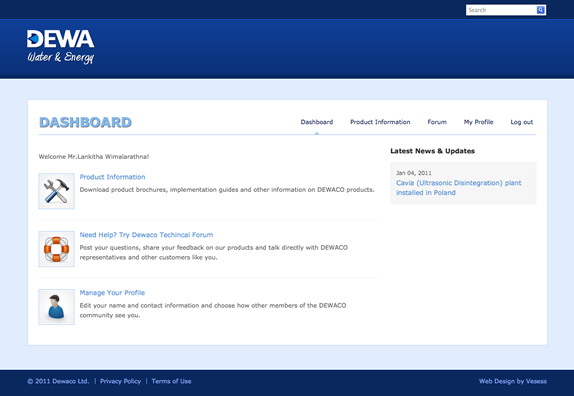The image size is (574, 396).
Task: Open the Terms of Use footer link
Action: (x=171, y=381)
